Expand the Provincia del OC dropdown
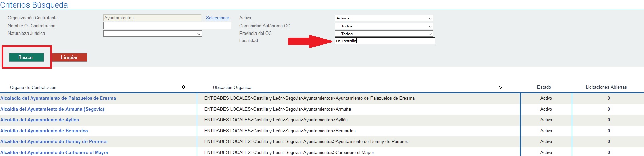Viewport: 644px width, 156px height. (x=384, y=34)
